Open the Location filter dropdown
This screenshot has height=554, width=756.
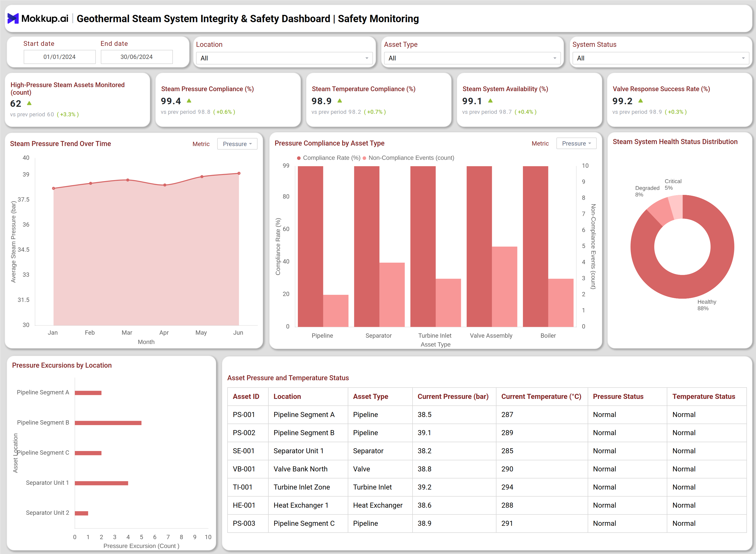pos(284,58)
